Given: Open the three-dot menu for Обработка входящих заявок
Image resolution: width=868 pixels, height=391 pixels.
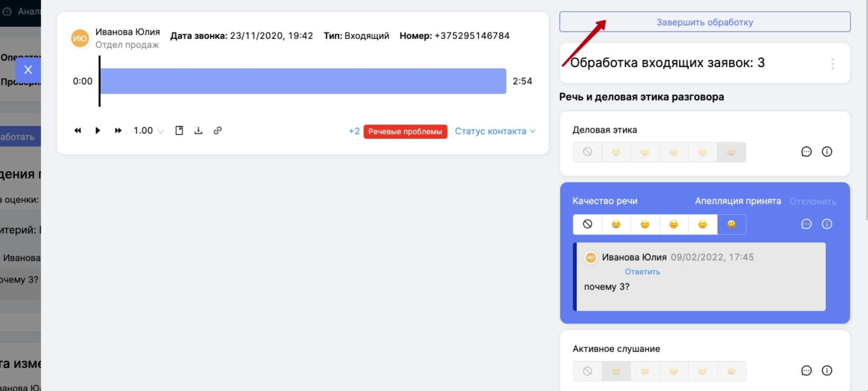Looking at the screenshot, I should coord(833,64).
